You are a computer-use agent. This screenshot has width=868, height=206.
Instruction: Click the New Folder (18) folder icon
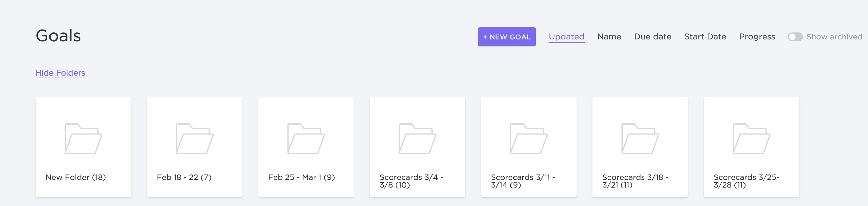[83, 139]
